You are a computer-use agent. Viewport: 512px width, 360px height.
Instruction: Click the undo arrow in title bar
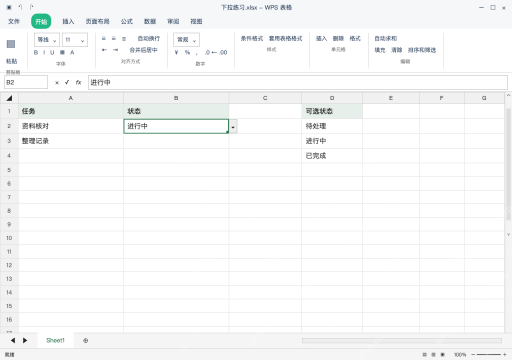pos(20,7)
